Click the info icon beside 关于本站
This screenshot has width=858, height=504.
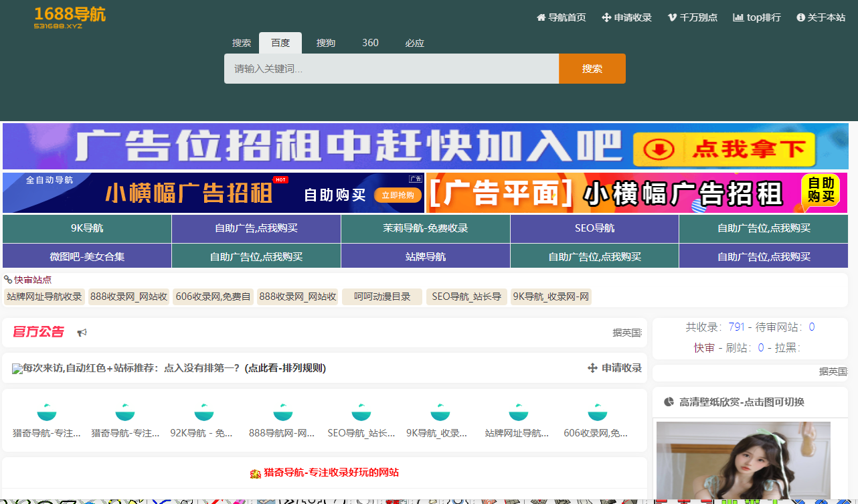[800, 17]
